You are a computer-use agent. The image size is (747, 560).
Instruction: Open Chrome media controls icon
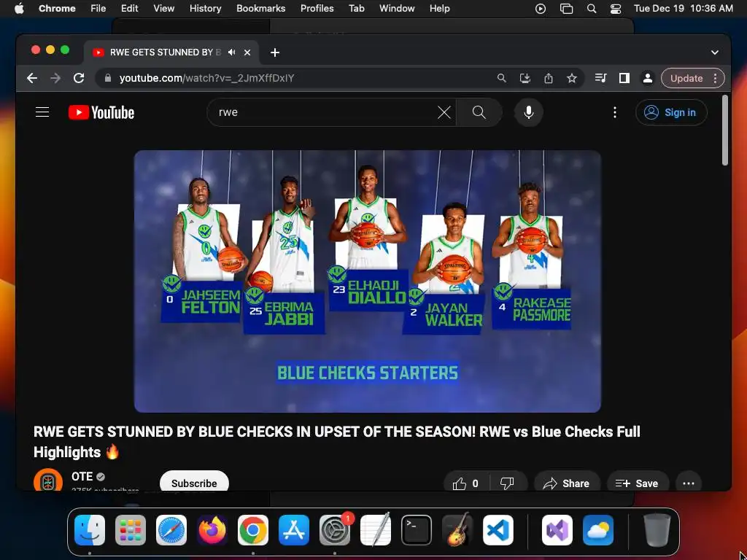601,78
